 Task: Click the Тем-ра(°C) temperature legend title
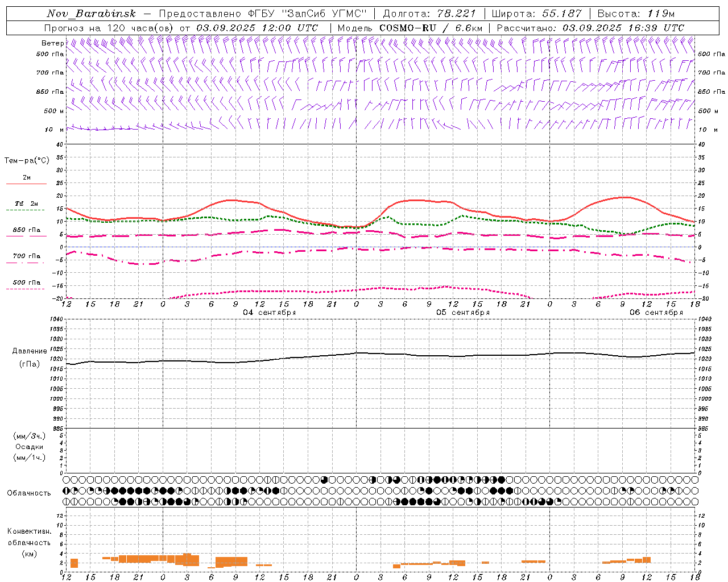click(27, 161)
